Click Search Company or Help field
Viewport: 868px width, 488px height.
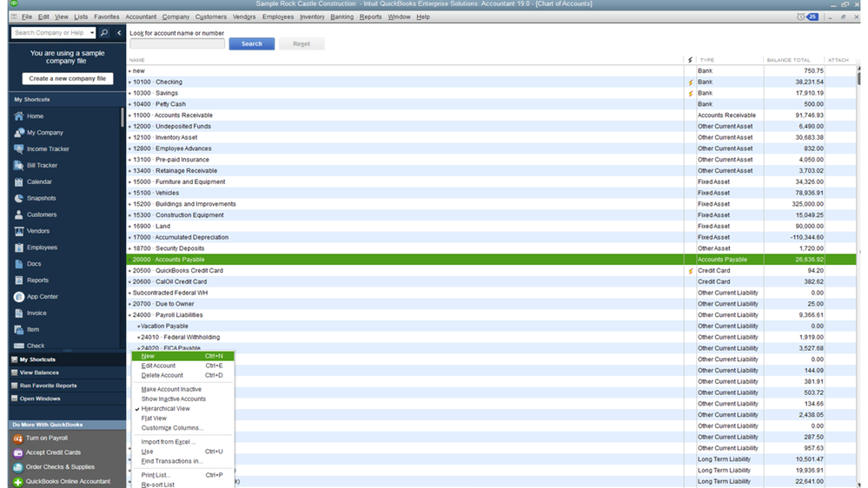point(50,33)
